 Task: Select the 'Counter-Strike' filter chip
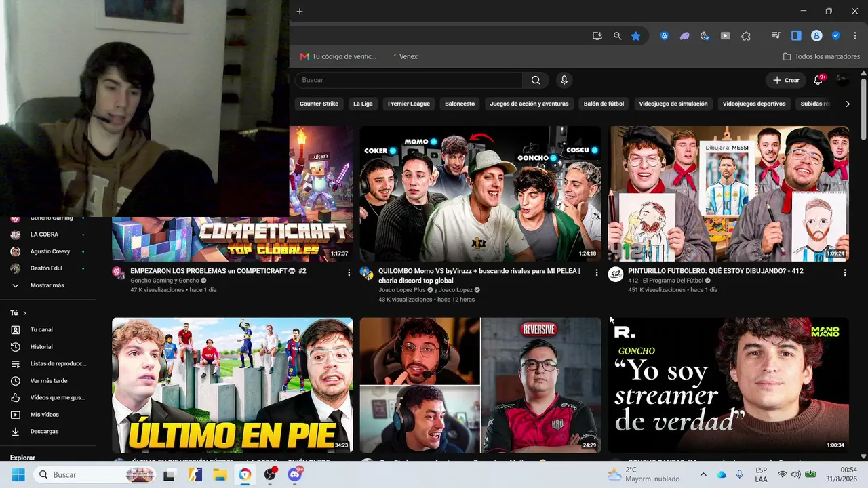(x=319, y=104)
